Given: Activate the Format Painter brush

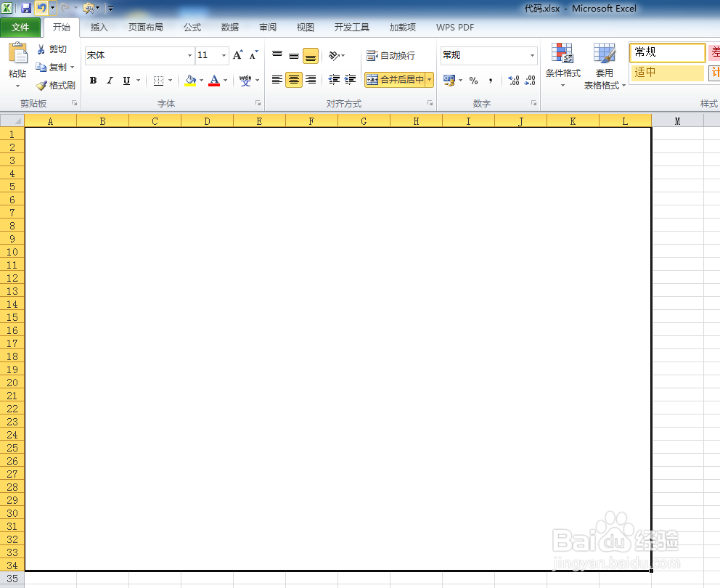Looking at the screenshot, I should (x=41, y=86).
